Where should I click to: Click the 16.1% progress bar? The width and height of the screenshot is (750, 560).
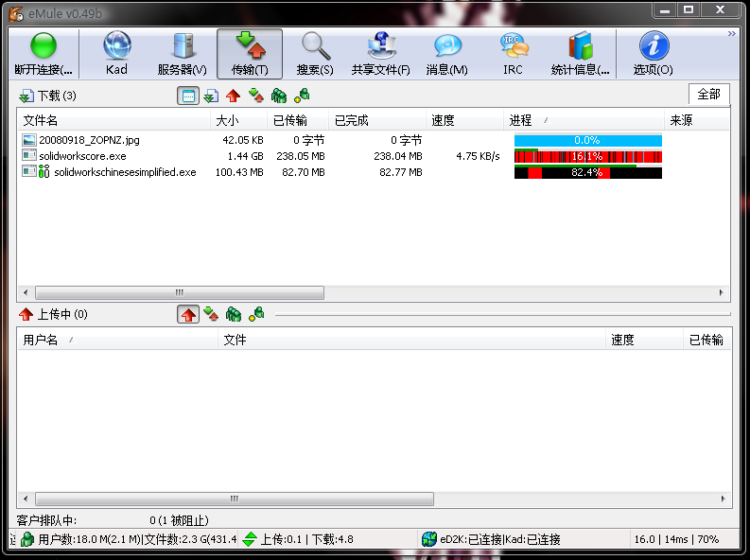tap(588, 156)
